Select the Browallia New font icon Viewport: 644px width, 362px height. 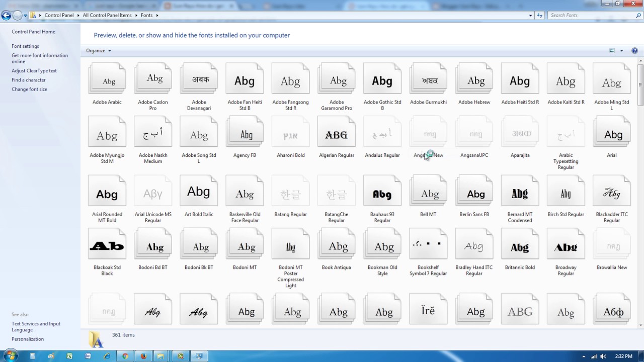(x=612, y=245)
